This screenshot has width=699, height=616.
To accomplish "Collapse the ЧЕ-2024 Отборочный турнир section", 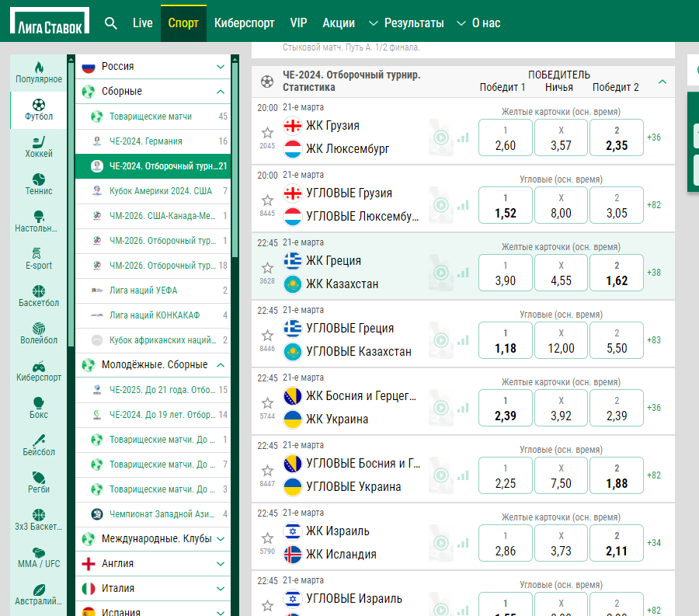I will (x=662, y=82).
